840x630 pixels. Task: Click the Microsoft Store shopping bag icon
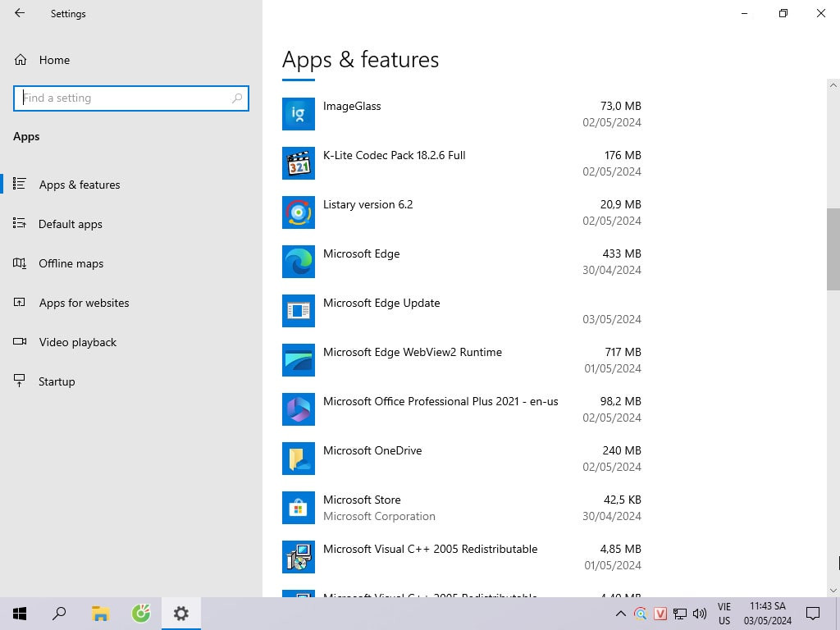tap(299, 508)
